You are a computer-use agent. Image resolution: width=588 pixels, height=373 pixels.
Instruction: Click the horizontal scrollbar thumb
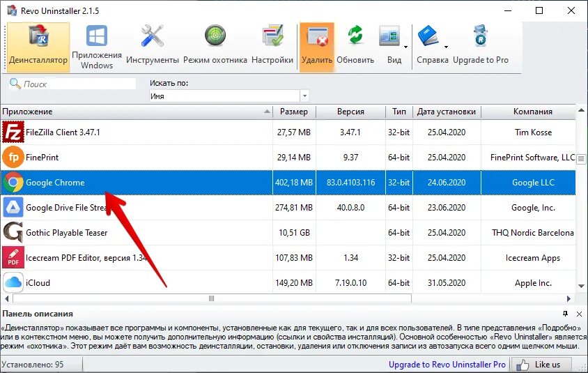(212, 298)
